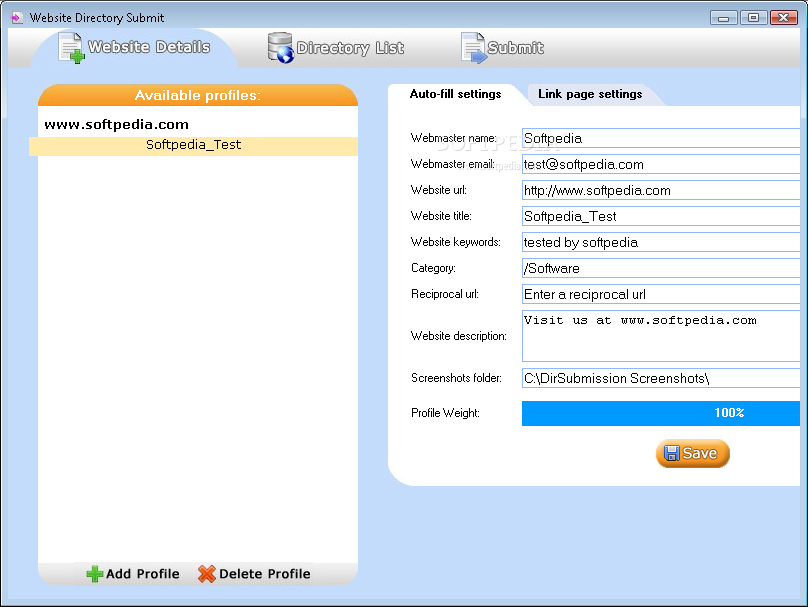The image size is (808, 607).
Task: Go to the Submit tab
Action: click(502, 48)
